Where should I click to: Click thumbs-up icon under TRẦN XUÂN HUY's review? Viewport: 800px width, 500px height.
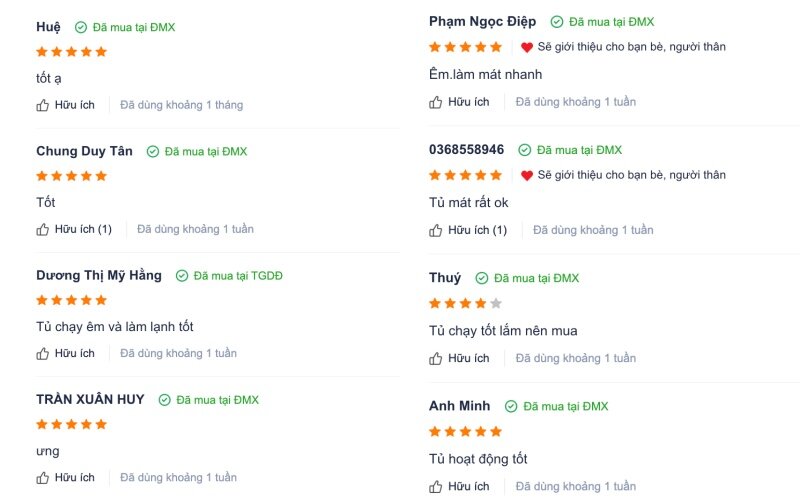tap(42, 478)
